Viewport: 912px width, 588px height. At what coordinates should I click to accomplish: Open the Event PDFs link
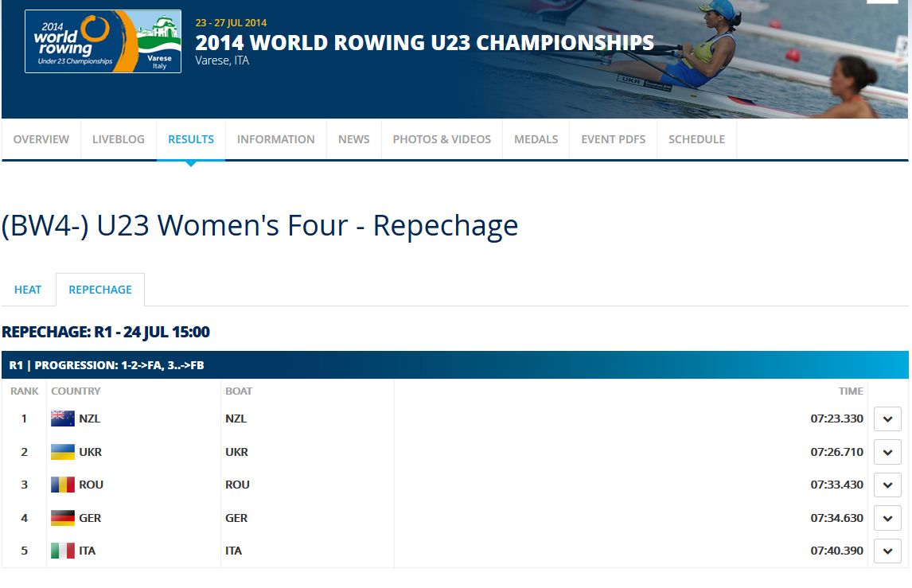[x=613, y=139]
